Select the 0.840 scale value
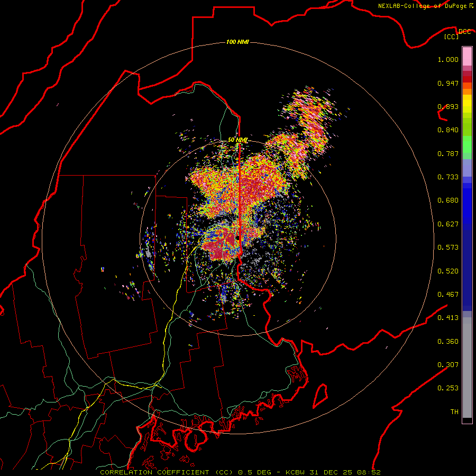The width and height of the screenshot is (476, 476). coord(448,130)
